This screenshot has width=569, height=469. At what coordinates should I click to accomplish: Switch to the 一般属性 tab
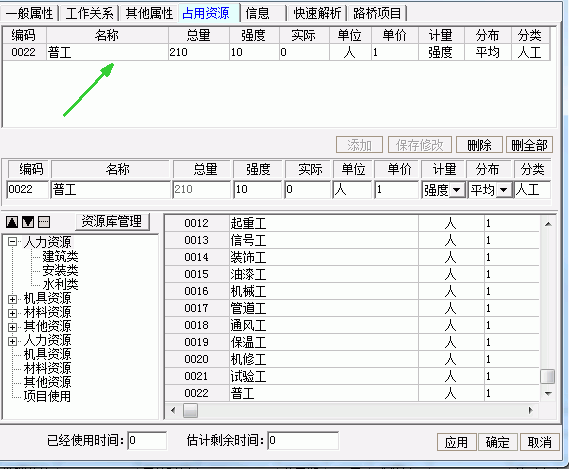(30, 14)
